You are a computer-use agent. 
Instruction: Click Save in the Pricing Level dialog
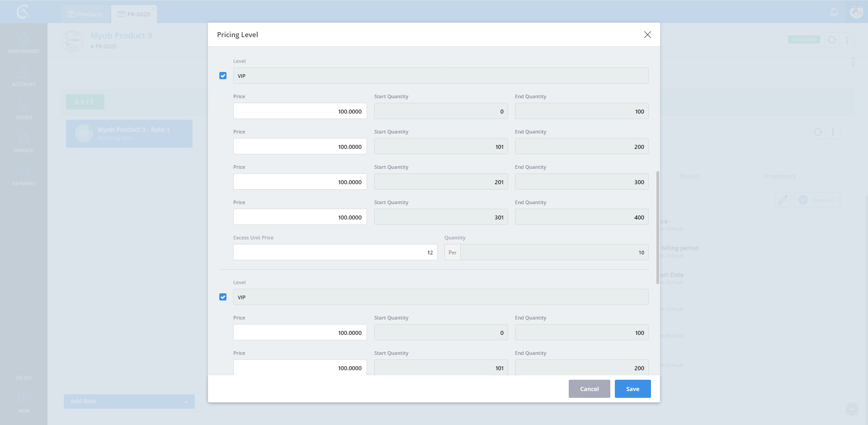pos(632,389)
